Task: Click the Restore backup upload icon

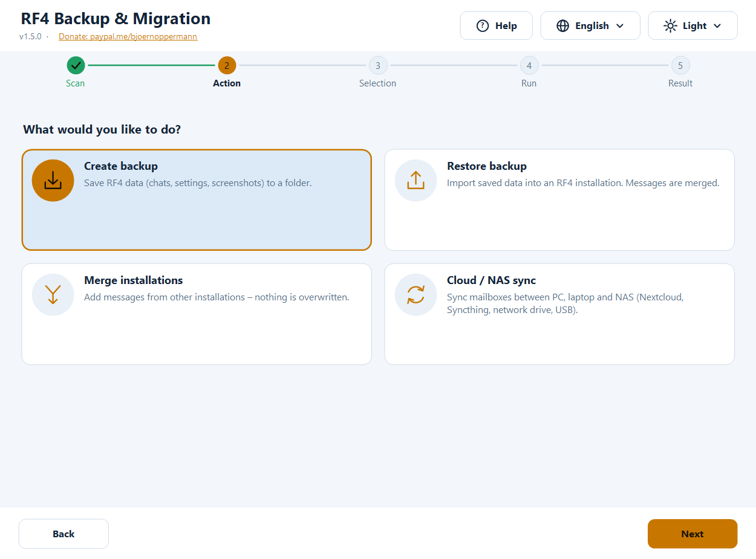Action: pyautogui.click(x=416, y=180)
